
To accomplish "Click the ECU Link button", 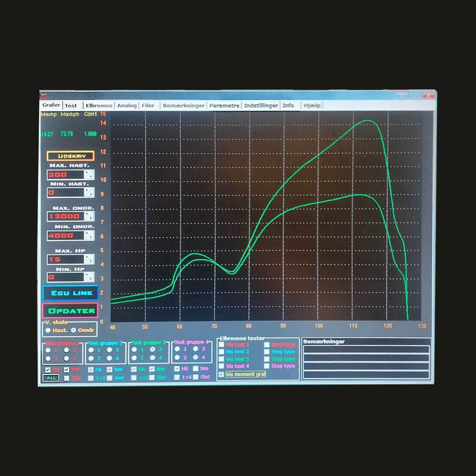I will pyautogui.click(x=70, y=293).
